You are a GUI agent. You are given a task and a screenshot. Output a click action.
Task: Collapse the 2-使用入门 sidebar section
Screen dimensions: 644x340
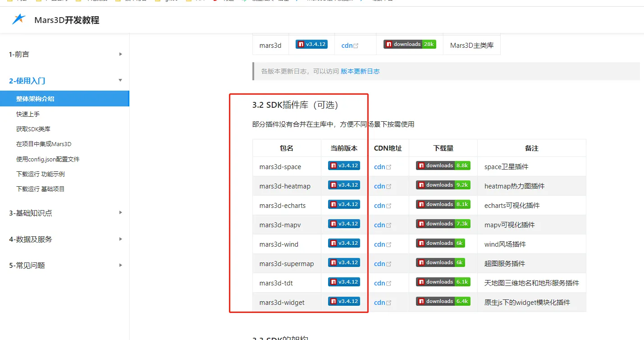click(x=65, y=81)
